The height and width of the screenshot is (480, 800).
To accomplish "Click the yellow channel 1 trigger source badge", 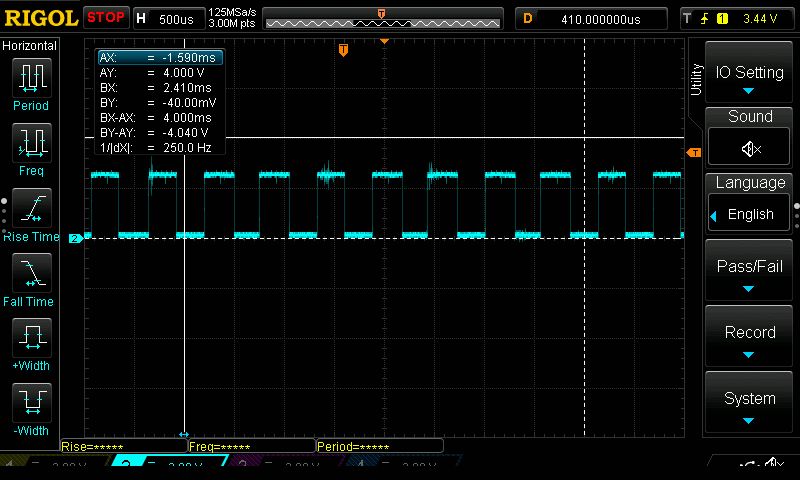I will 722,19.
